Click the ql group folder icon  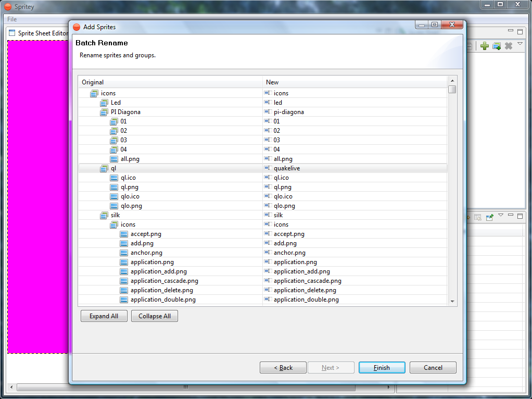(104, 168)
